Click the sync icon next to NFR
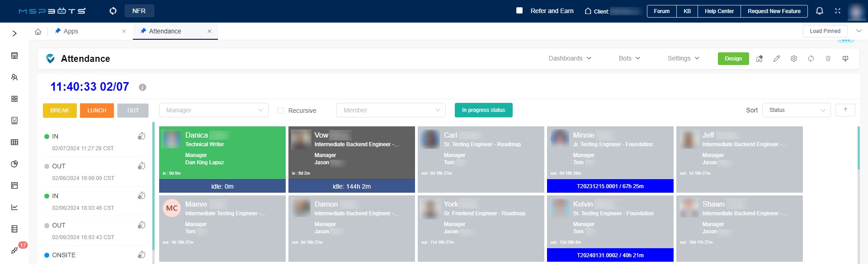Viewport: 868px width, 264px height. click(x=113, y=11)
